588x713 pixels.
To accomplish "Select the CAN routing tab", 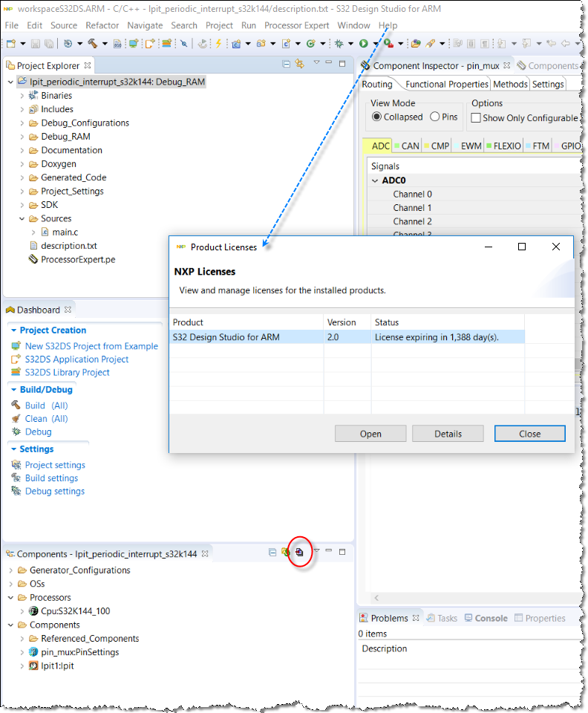I will pyautogui.click(x=406, y=146).
